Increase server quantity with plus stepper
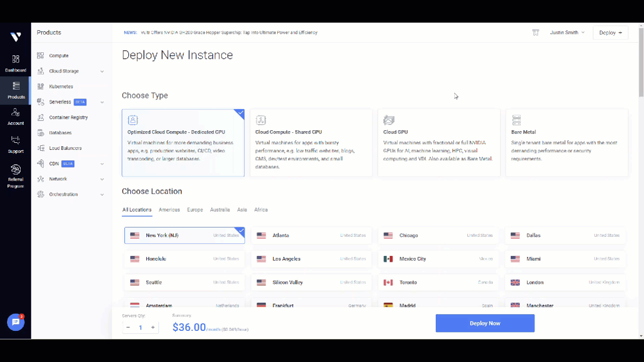 point(153,327)
